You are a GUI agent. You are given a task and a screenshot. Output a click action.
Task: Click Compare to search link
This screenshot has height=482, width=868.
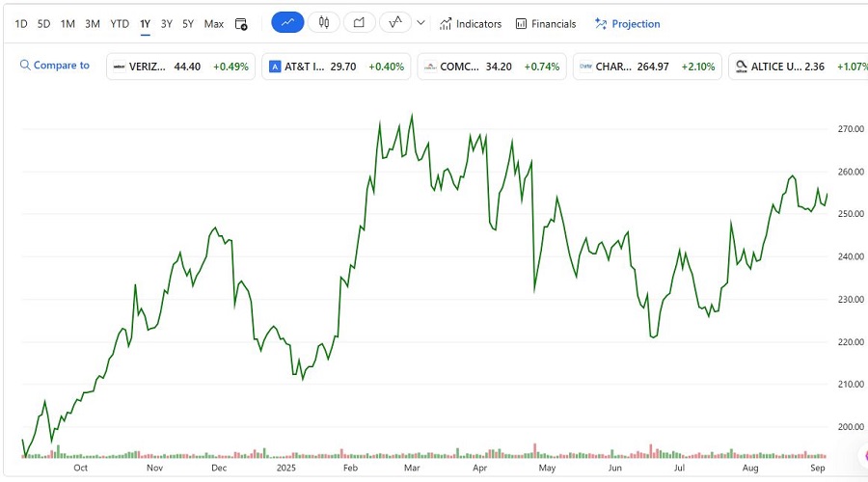tap(55, 66)
